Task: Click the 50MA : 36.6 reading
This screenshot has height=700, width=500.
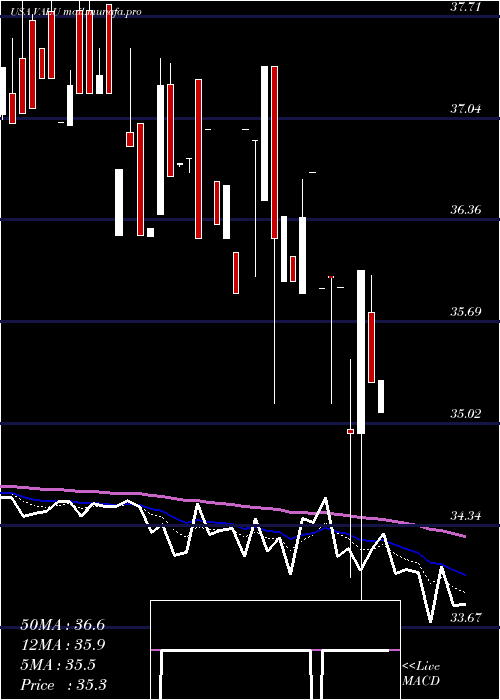Action: tap(62, 625)
